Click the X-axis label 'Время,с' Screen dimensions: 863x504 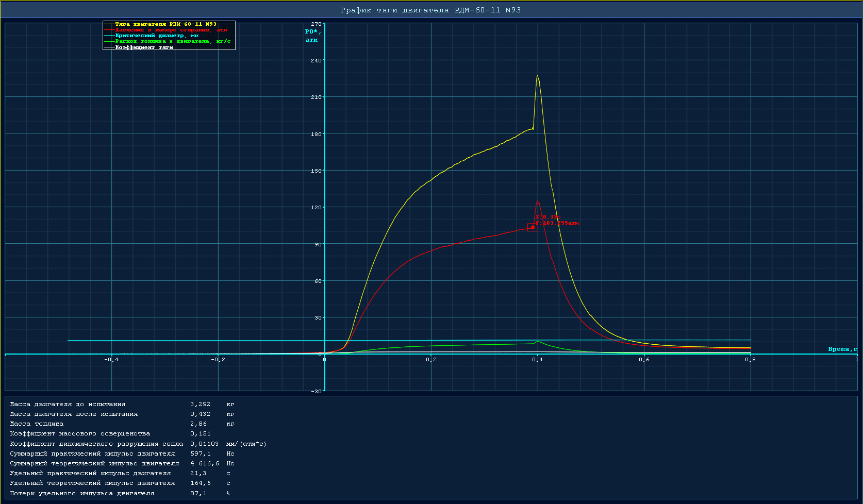[842, 349]
